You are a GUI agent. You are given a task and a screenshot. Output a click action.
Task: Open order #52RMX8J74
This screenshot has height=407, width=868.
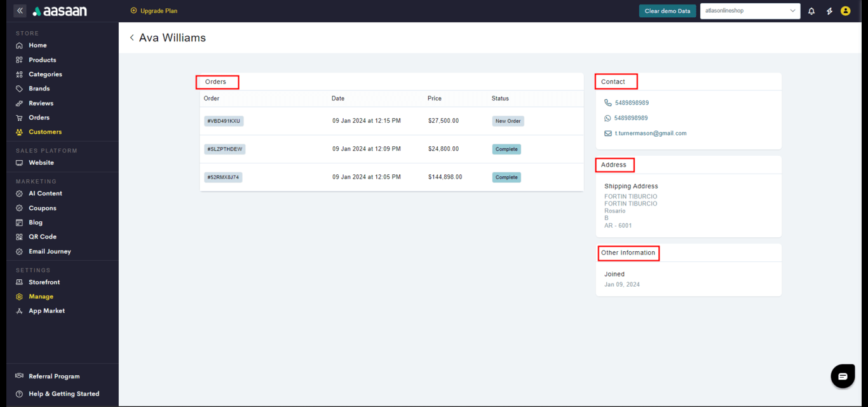(x=223, y=177)
